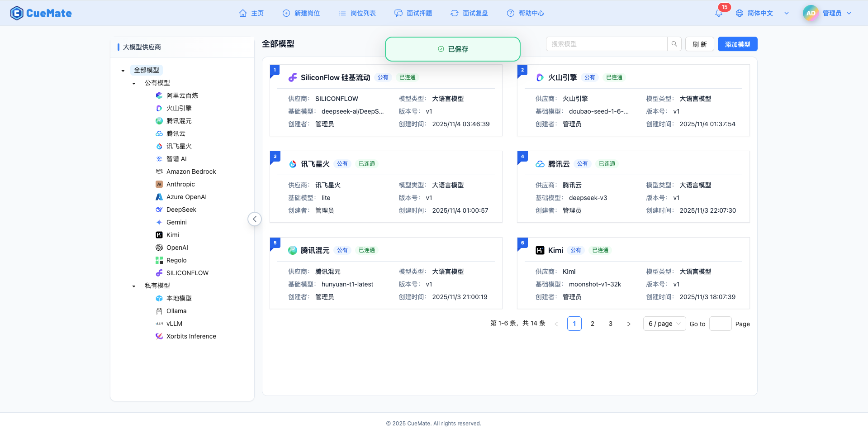The width and height of the screenshot is (868, 434).
Task: Click the OpenAI provider icon
Action: (x=159, y=248)
